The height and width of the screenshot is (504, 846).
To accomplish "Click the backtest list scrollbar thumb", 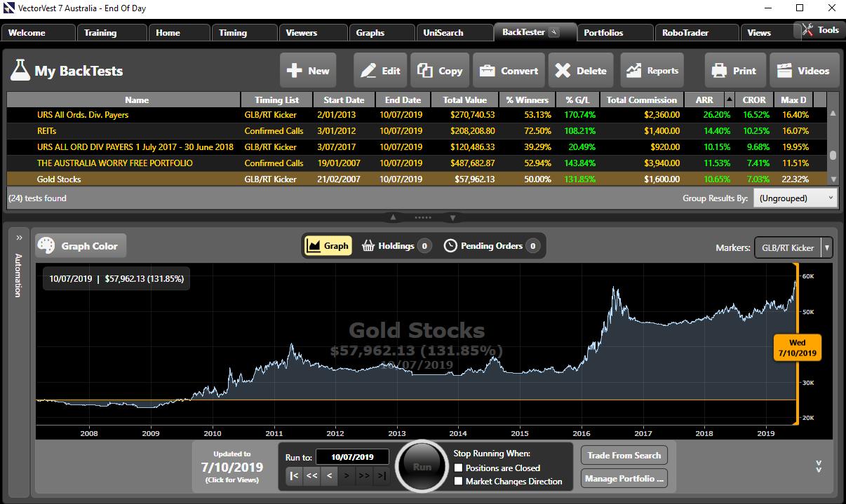I will tap(833, 156).
